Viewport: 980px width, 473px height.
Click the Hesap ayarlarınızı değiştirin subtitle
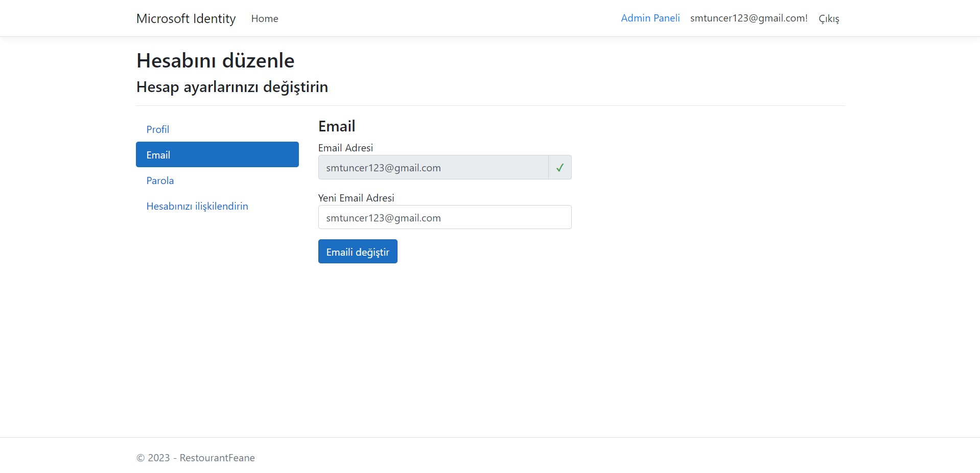tap(231, 87)
